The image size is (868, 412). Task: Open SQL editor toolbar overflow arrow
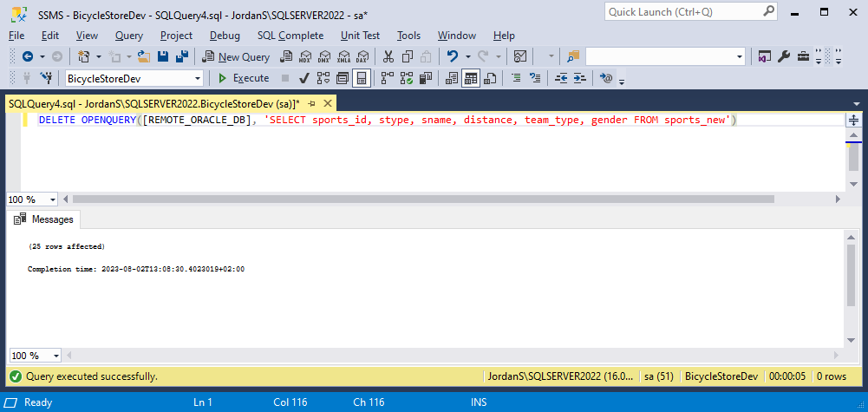coord(622,82)
